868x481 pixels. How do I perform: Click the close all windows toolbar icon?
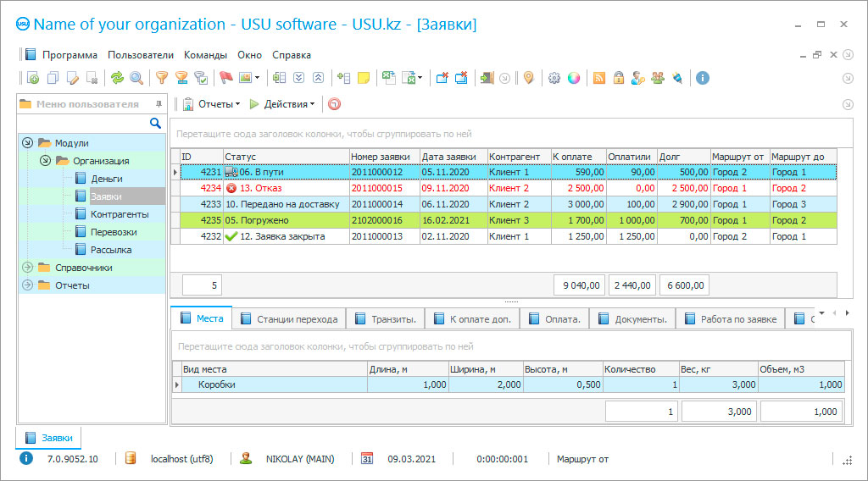point(462,78)
